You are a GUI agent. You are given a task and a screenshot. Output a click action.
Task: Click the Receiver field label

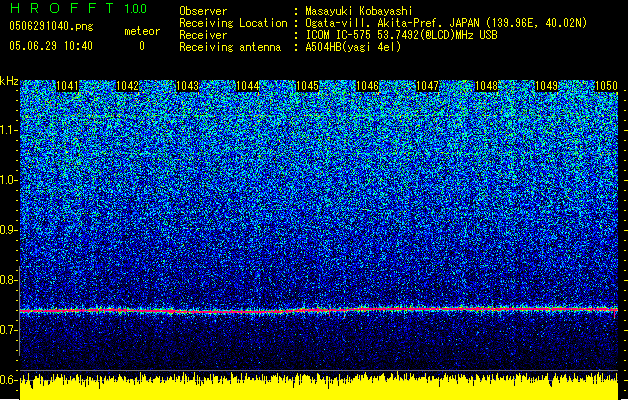coord(203,35)
